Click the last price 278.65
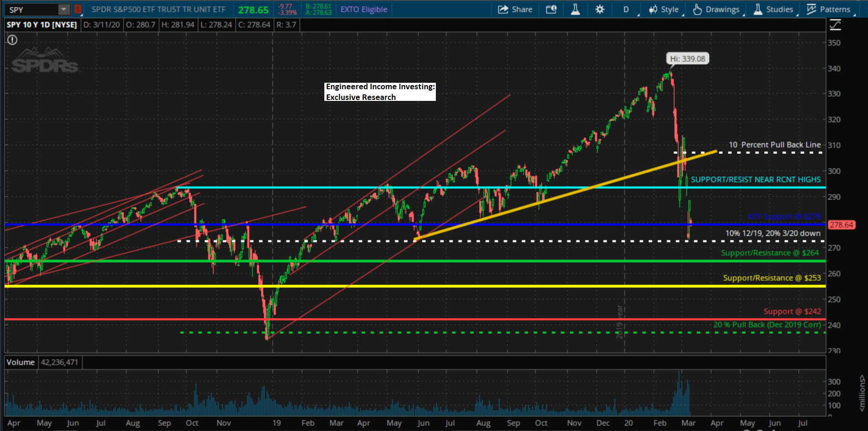The width and height of the screenshot is (868, 431). click(x=253, y=10)
